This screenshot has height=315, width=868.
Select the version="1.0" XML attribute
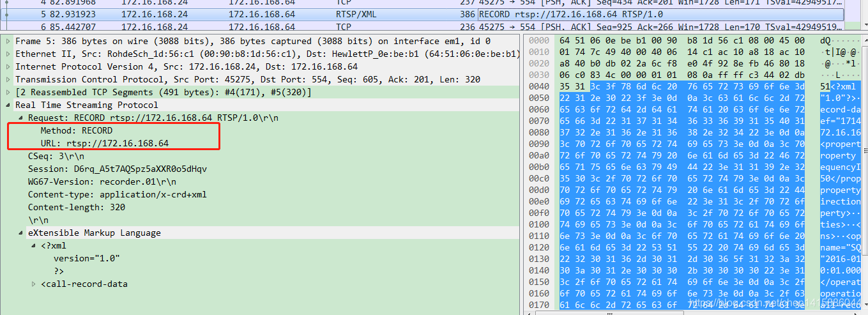click(x=87, y=258)
